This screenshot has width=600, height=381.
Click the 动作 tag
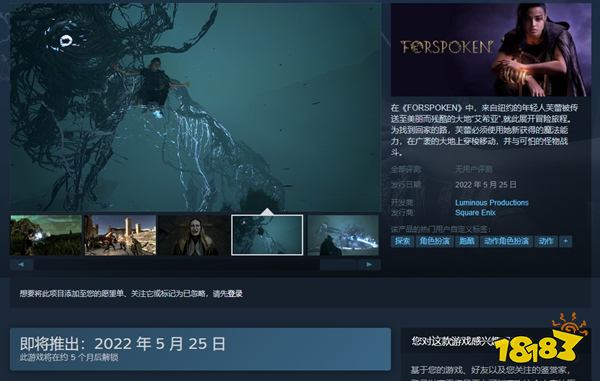(x=546, y=241)
